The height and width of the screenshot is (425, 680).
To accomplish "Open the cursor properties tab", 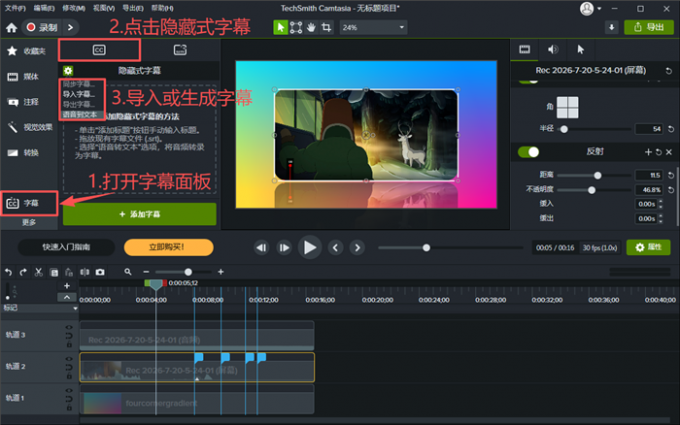I will pyautogui.click(x=580, y=49).
